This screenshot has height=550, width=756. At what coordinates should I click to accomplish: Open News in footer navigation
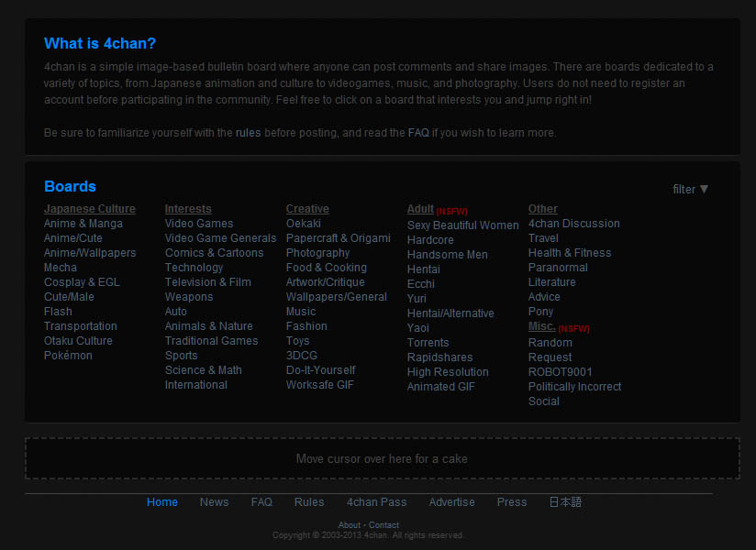pos(214,501)
